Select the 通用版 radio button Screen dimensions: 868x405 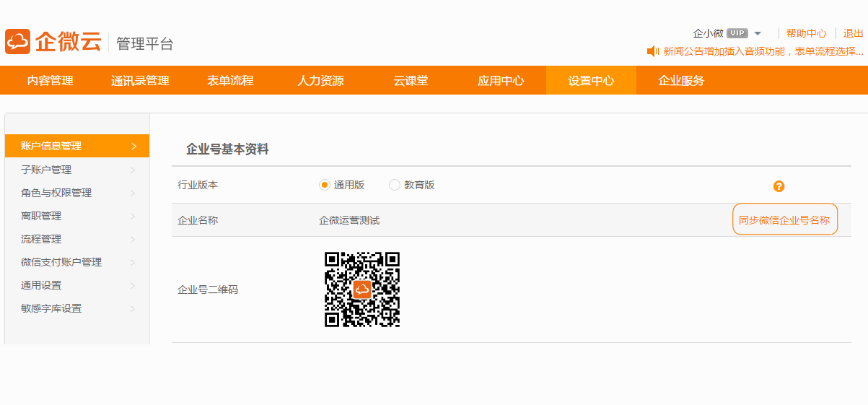click(325, 185)
